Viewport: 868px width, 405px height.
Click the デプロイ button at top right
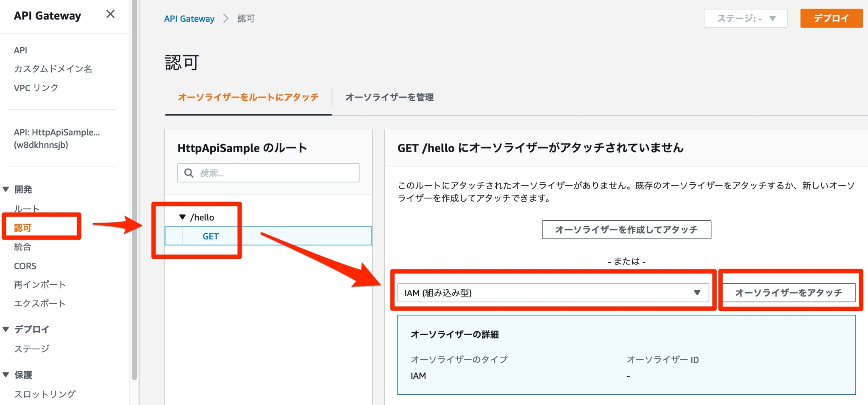pos(831,18)
